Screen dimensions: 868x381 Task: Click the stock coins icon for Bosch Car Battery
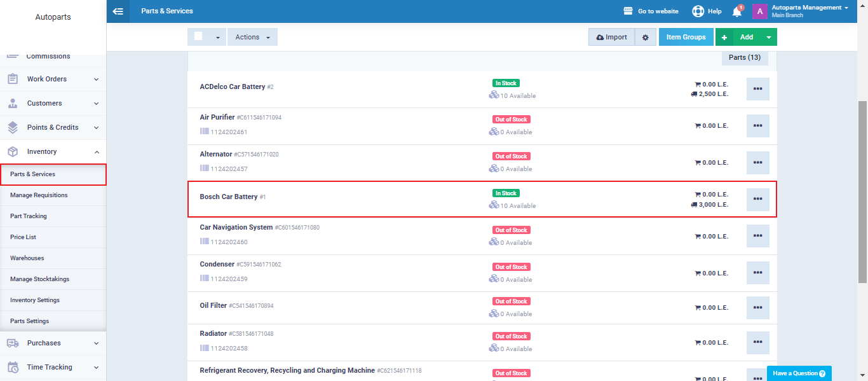(x=494, y=205)
